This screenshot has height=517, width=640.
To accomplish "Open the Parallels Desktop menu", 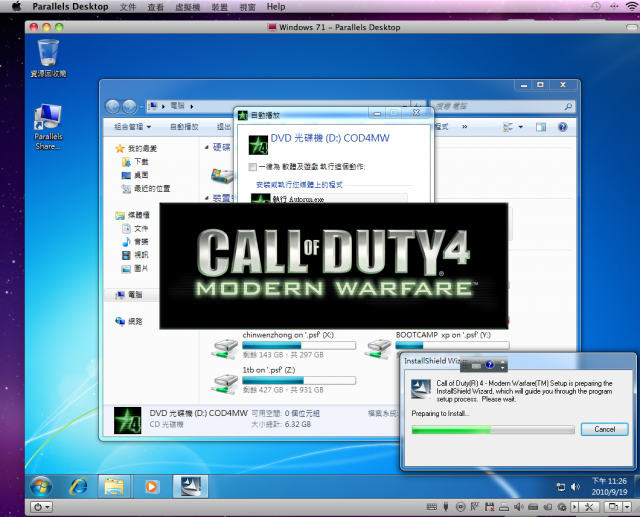I will pyautogui.click(x=70, y=7).
